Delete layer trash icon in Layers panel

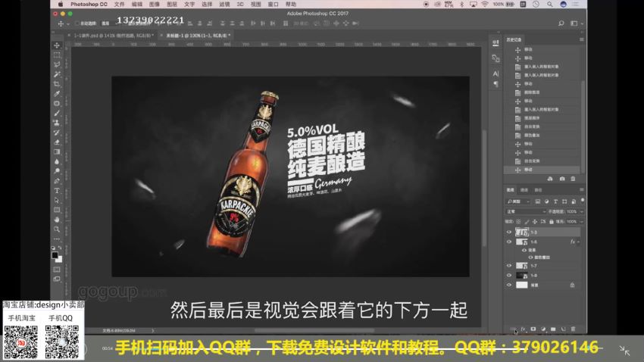coord(573,329)
